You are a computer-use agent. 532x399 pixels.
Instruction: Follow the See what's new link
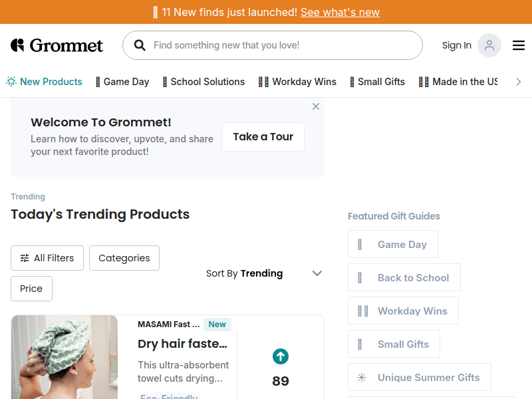click(340, 12)
